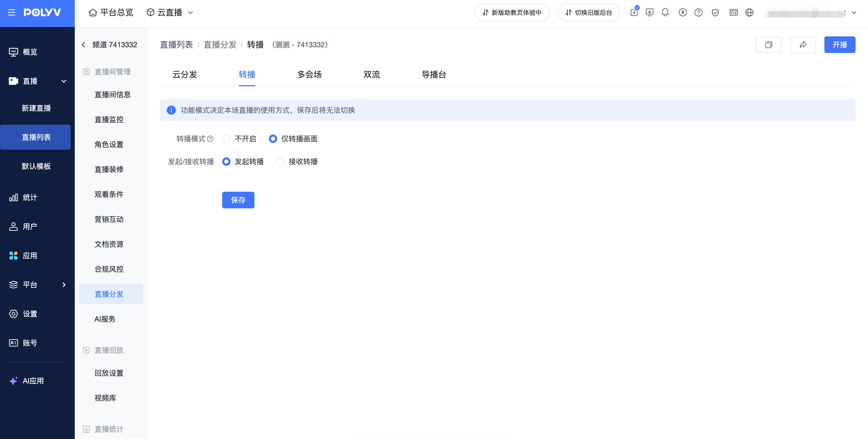This screenshot has height=439, width=868.
Task: Go to 直播列表 breadcrumb link
Action: 176,45
